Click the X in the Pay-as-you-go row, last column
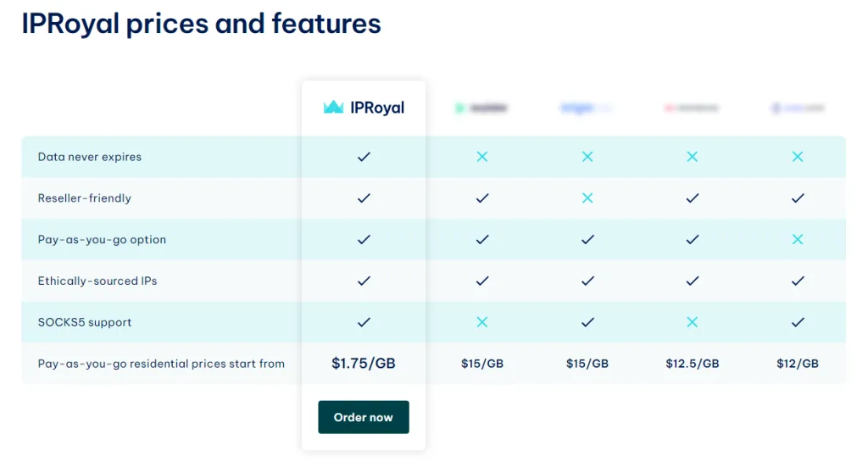 coord(798,240)
